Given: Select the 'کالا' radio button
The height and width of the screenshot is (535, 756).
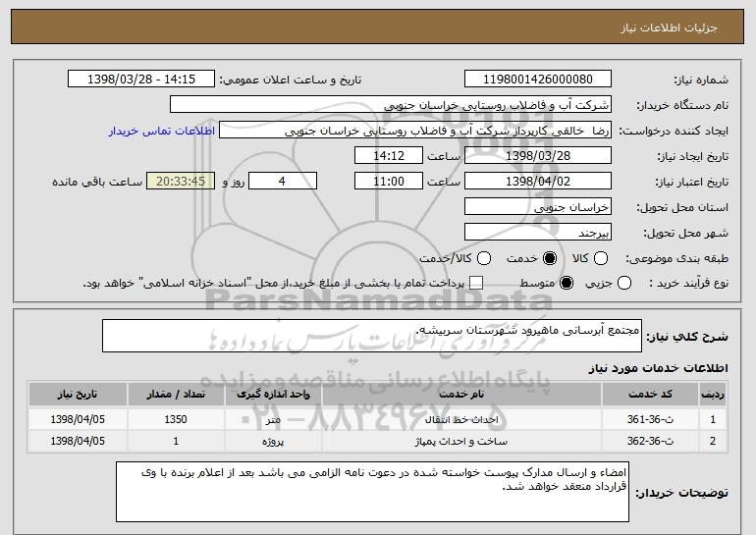Looking at the screenshot, I should [601, 258].
